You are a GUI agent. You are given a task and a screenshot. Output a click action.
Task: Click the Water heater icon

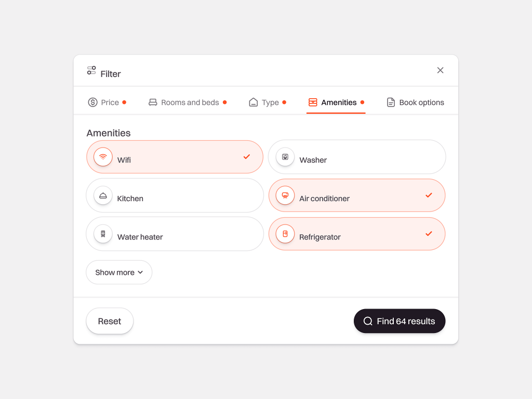(103, 234)
